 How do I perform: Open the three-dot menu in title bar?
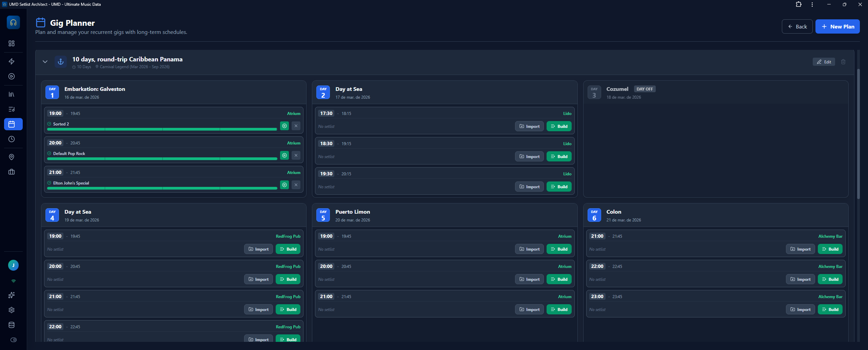tap(812, 4)
